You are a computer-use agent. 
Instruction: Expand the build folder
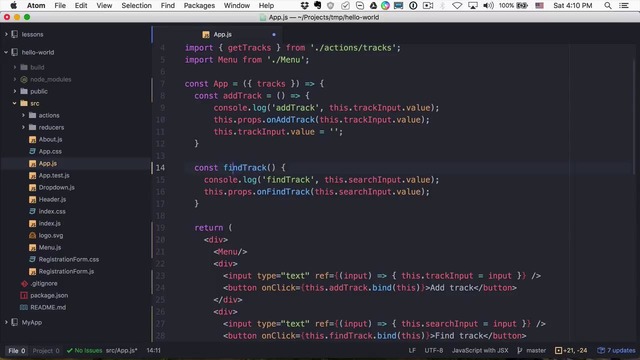[x=15, y=67]
